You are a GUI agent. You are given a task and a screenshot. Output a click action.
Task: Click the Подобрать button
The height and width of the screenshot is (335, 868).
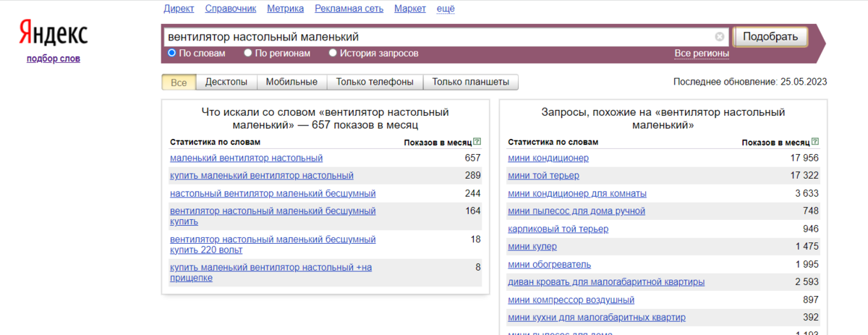tap(770, 37)
